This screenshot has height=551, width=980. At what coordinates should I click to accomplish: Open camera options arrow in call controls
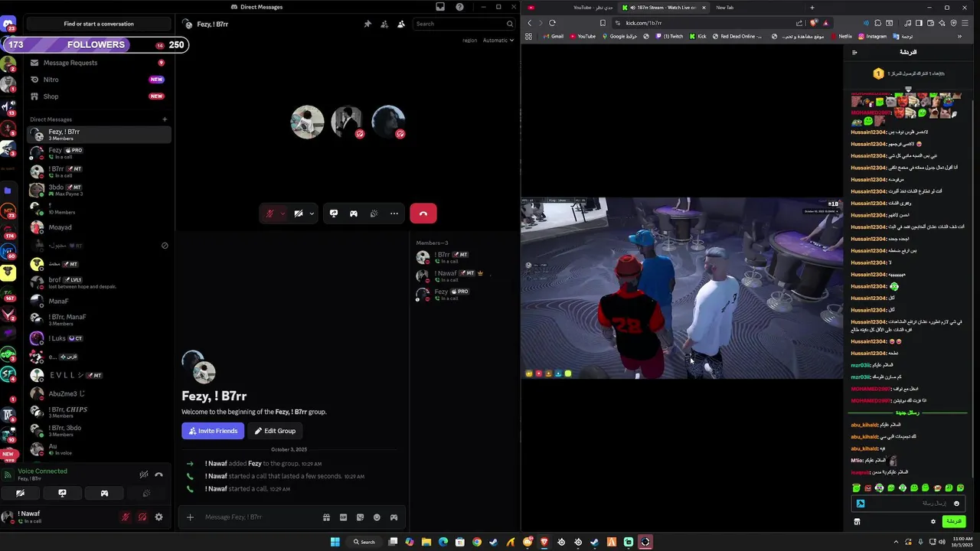(x=312, y=214)
